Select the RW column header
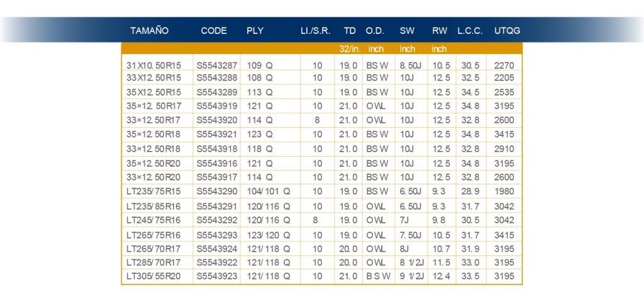The height and width of the screenshot is (302, 644). coord(439,31)
